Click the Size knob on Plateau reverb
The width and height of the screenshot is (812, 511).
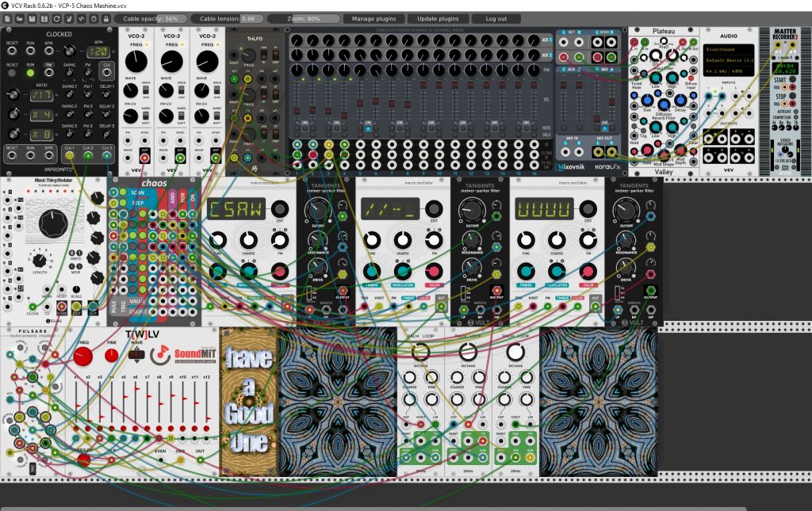(647, 101)
